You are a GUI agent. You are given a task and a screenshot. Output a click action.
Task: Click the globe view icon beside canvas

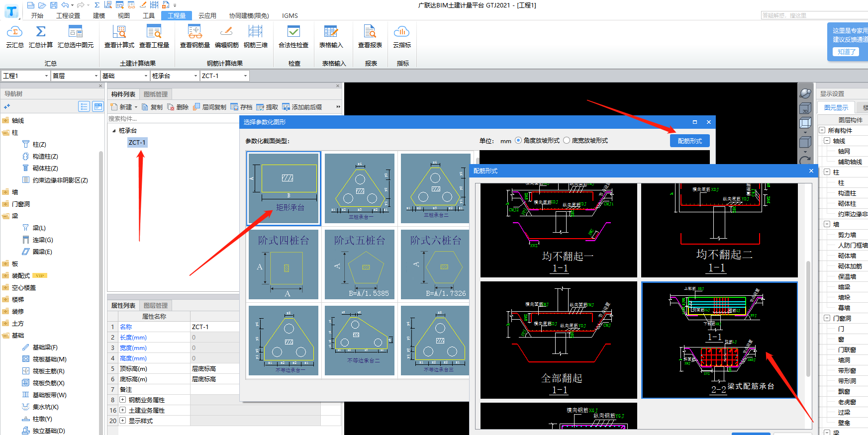805,93
